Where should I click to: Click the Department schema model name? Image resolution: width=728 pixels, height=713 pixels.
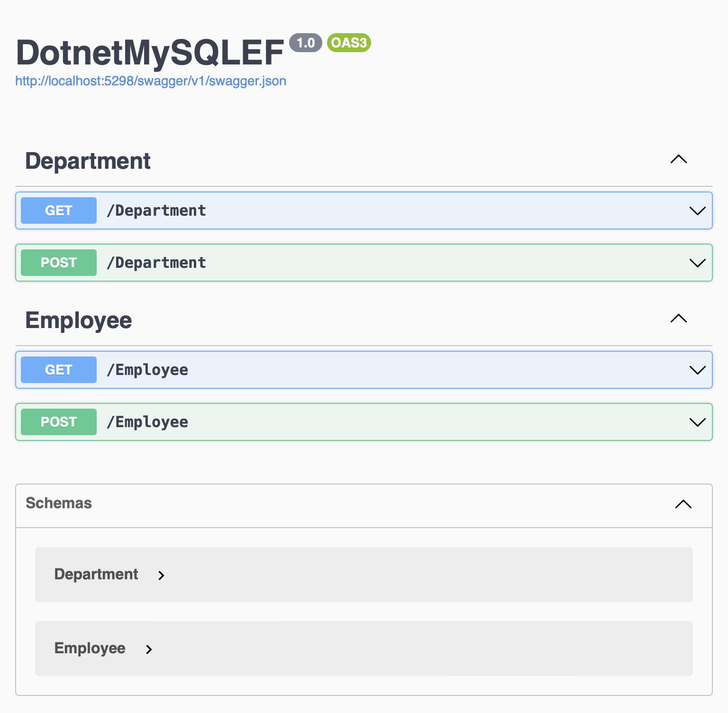[x=96, y=574]
